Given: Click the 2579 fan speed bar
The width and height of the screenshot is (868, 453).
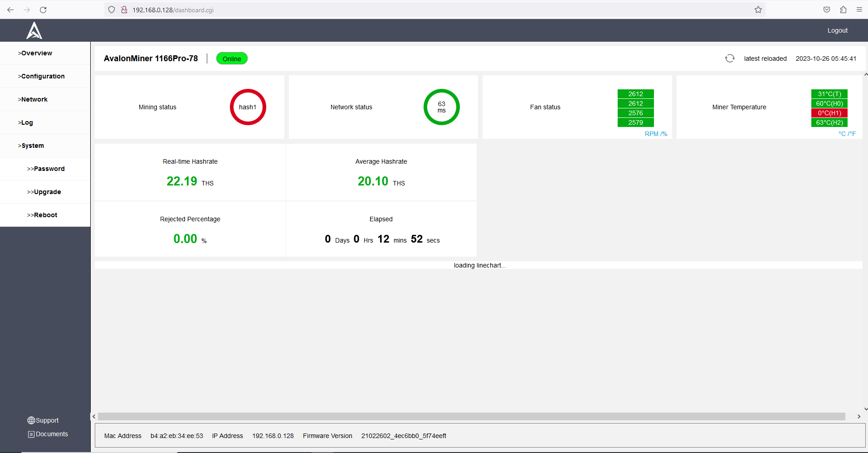Looking at the screenshot, I should click(636, 122).
